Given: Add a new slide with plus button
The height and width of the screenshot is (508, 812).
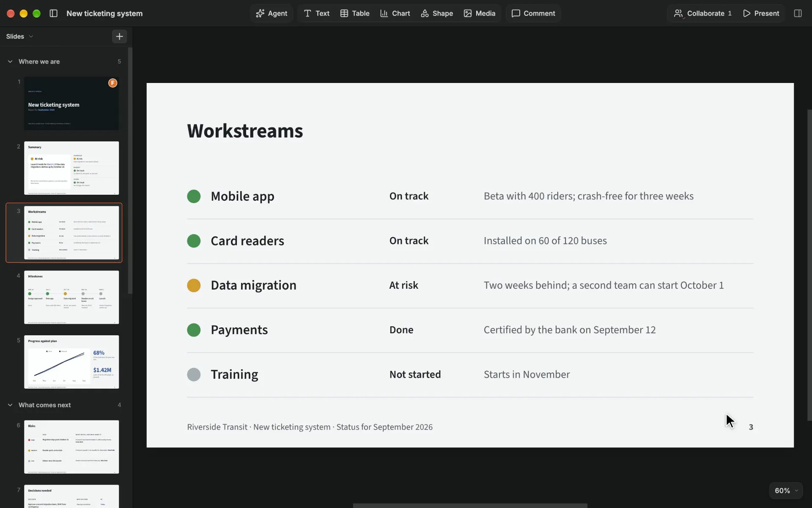Looking at the screenshot, I should (120, 36).
